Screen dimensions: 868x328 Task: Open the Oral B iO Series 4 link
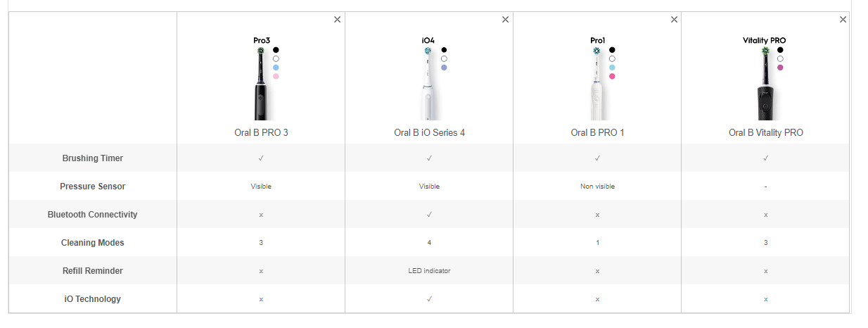[x=429, y=132]
